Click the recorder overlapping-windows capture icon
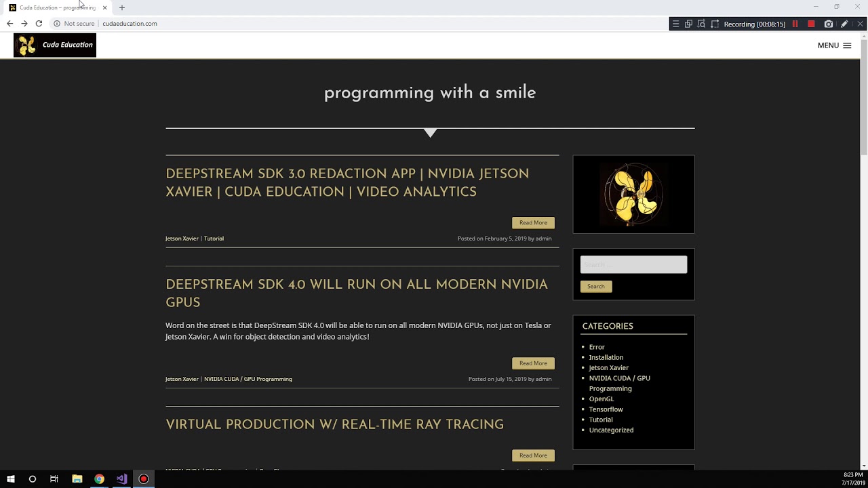The width and height of the screenshot is (868, 488). click(688, 24)
